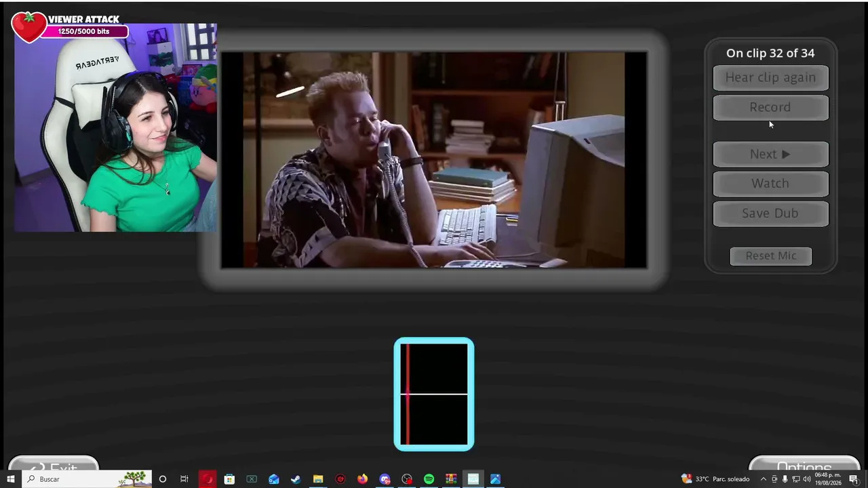Click the "On clip 32 of 34" label
The image size is (868, 488).
click(770, 53)
